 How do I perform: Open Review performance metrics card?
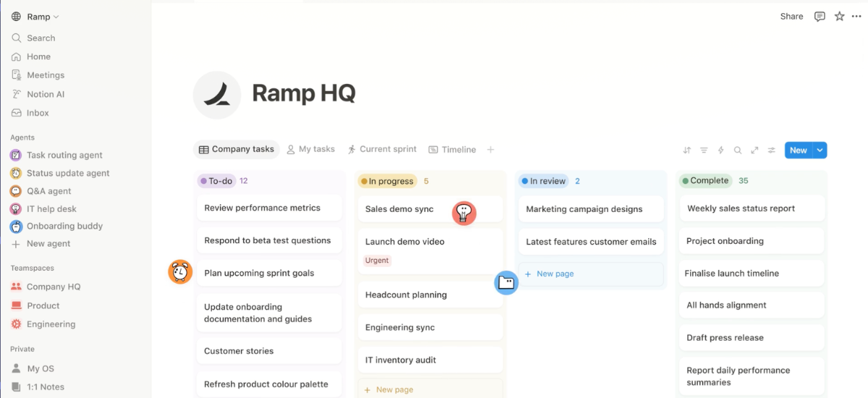[269, 208]
